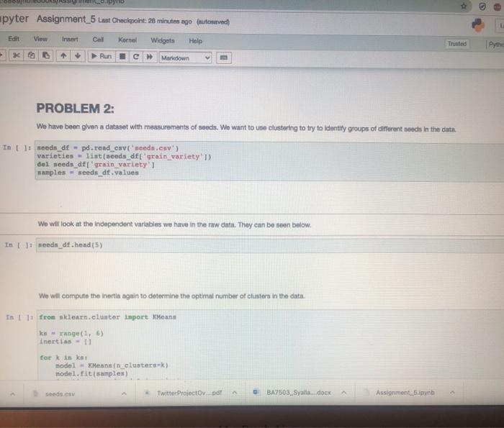504x428 pixels.
Task: Open the Widgets menu
Action: pos(163,40)
